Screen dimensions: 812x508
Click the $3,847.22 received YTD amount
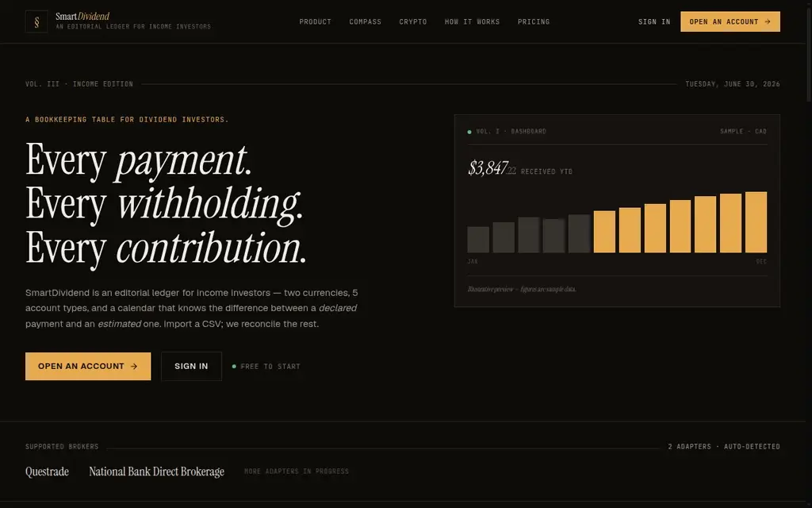[x=492, y=168]
